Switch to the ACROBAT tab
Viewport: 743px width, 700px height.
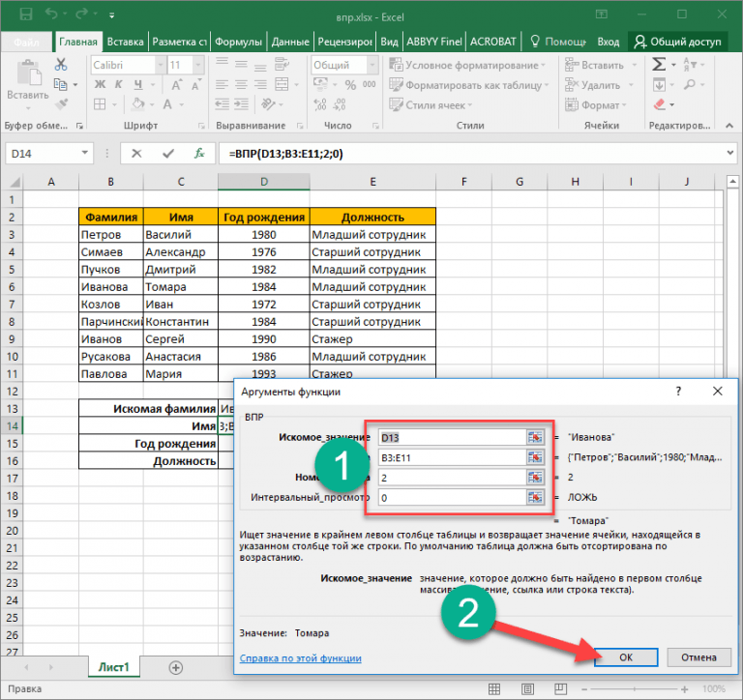[x=492, y=42]
